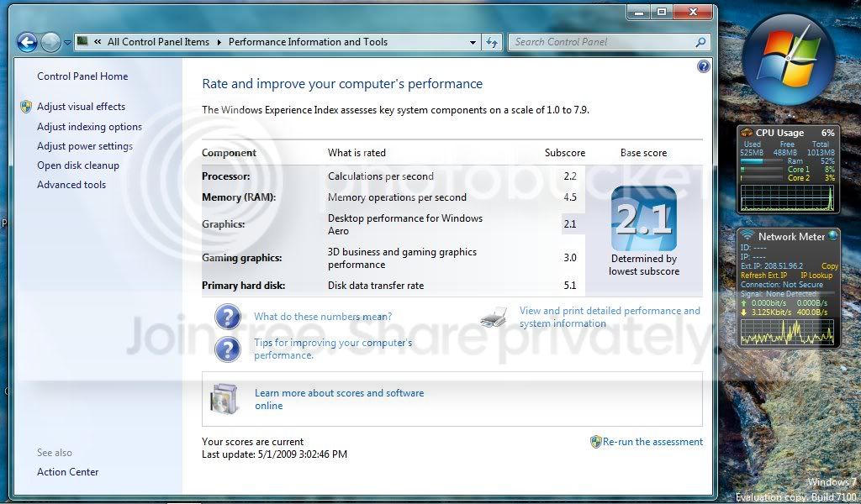Click the Core 2 usage bar
This screenshot has height=504, width=861.
tap(761, 178)
